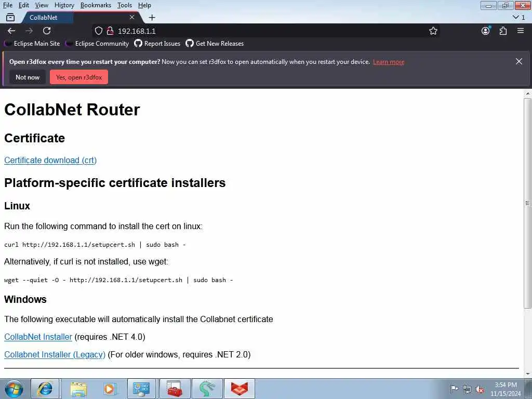Open the recent browsing view icon beside the tabs
The height and width of the screenshot is (399, 532).
tap(10, 17)
